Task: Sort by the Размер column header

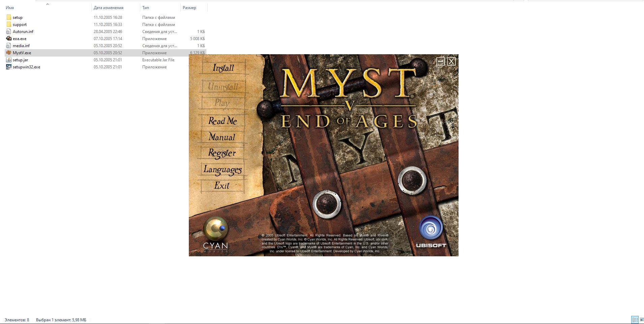Action: coord(189,7)
